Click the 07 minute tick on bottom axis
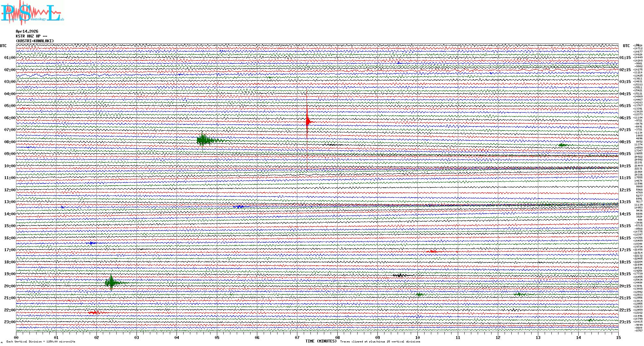The width and height of the screenshot is (644, 346). tap(297, 337)
